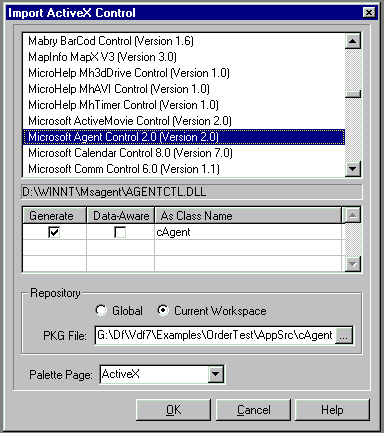384x433 pixels.
Task: Uncheck Generate checkbox for cAgent
Action: pos(54,232)
